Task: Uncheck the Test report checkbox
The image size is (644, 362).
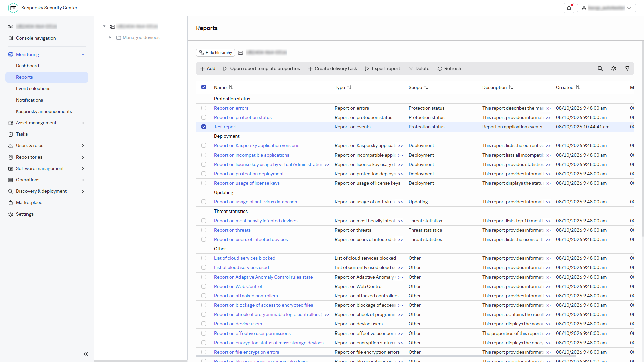Action: (x=204, y=127)
